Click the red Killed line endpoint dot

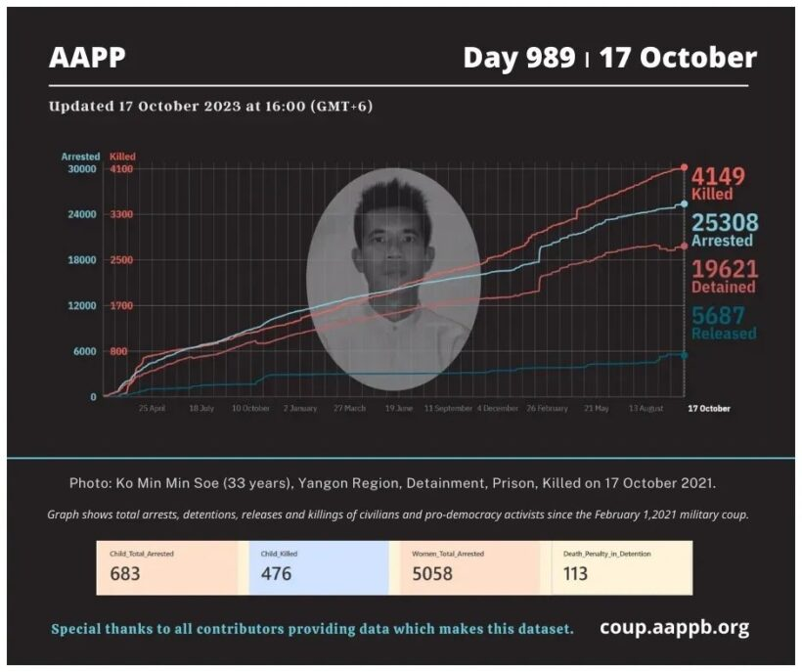[x=684, y=168]
